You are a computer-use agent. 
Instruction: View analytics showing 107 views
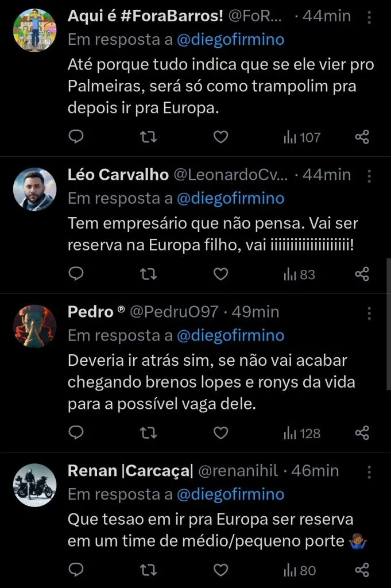(x=302, y=137)
